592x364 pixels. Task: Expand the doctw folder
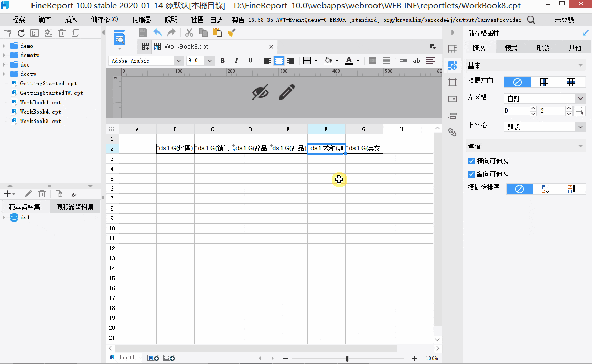click(4, 74)
